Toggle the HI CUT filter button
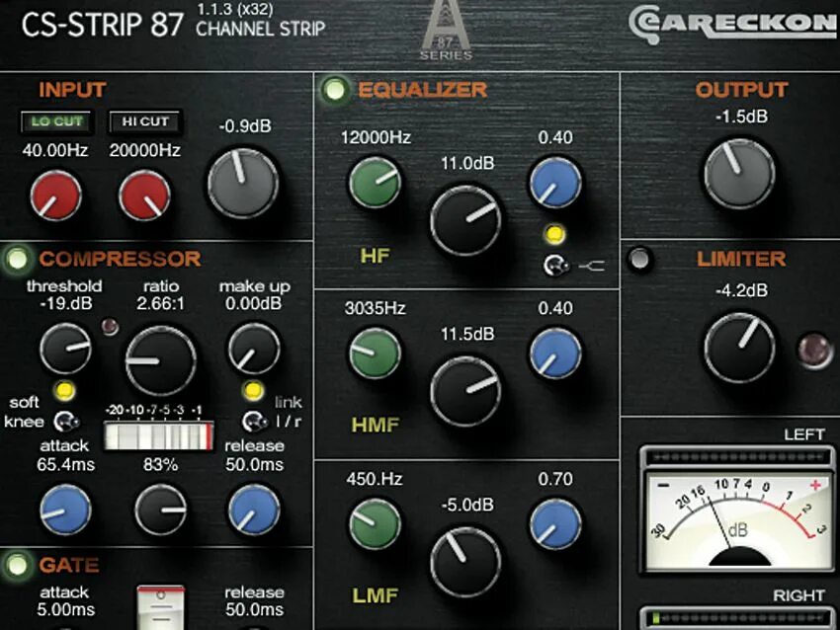Image resolution: width=840 pixels, height=630 pixels. click(145, 121)
